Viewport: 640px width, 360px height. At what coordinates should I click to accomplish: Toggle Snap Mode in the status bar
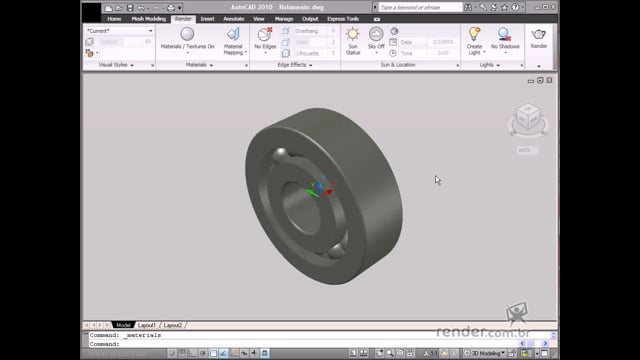(172, 353)
